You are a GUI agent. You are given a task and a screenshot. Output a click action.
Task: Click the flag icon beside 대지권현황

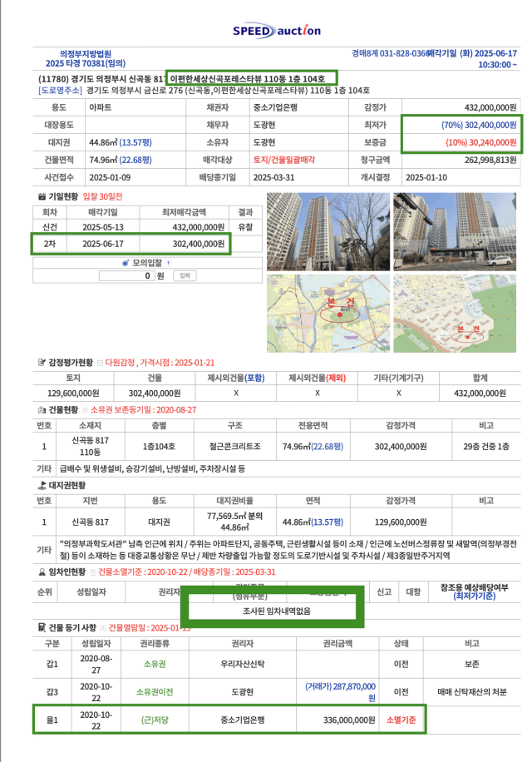pyautogui.click(x=42, y=486)
